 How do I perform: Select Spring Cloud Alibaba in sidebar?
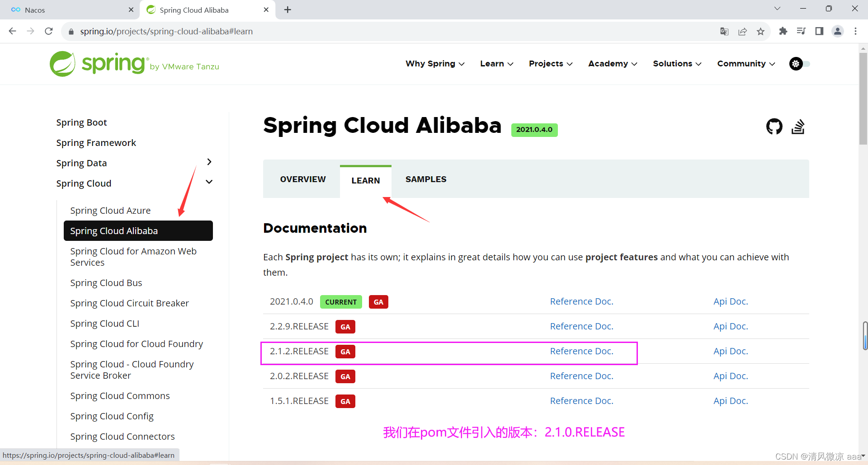coord(138,231)
